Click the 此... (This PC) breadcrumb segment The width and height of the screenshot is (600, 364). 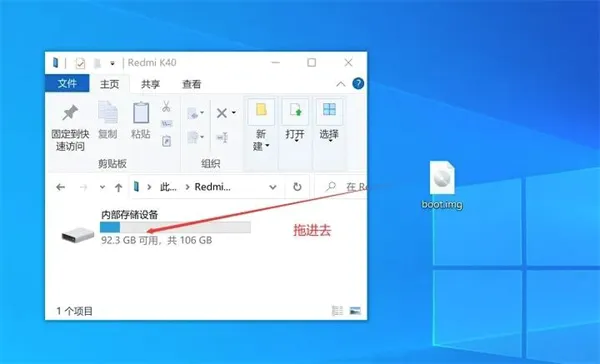[168, 187]
